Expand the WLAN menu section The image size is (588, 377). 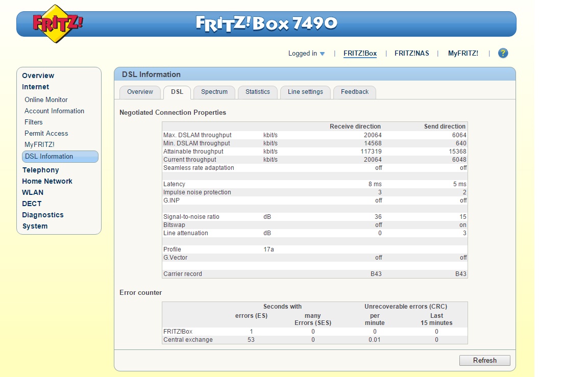(33, 192)
